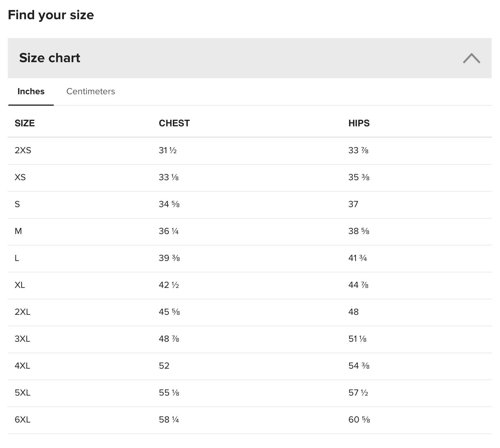
Task: Choose the M size row label
Action: (18, 231)
